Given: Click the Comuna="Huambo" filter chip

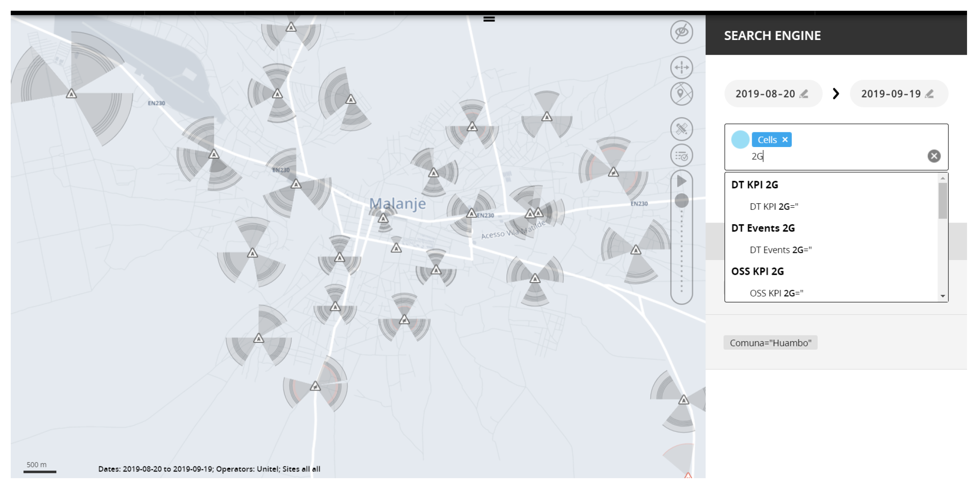Looking at the screenshot, I should [x=770, y=343].
